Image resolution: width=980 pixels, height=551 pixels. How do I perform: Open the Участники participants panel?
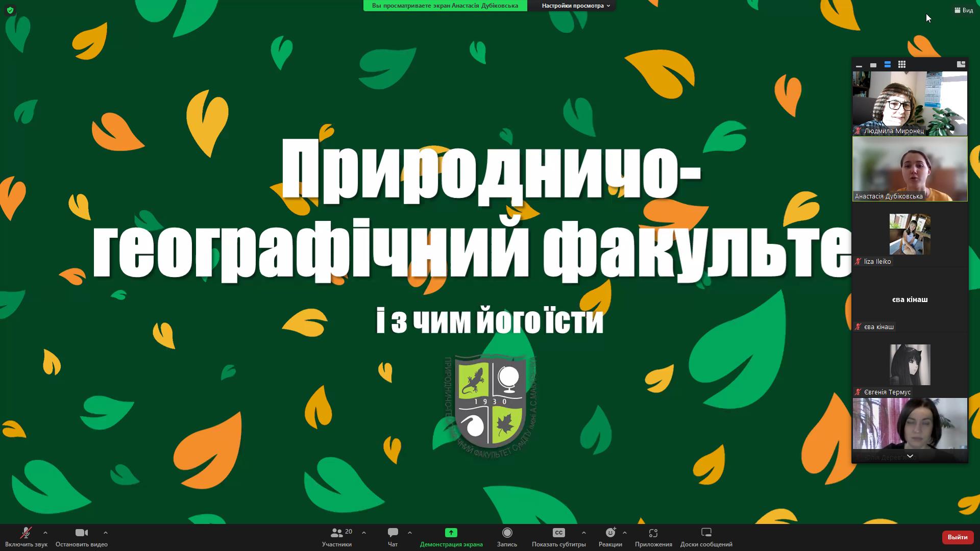[337, 537]
